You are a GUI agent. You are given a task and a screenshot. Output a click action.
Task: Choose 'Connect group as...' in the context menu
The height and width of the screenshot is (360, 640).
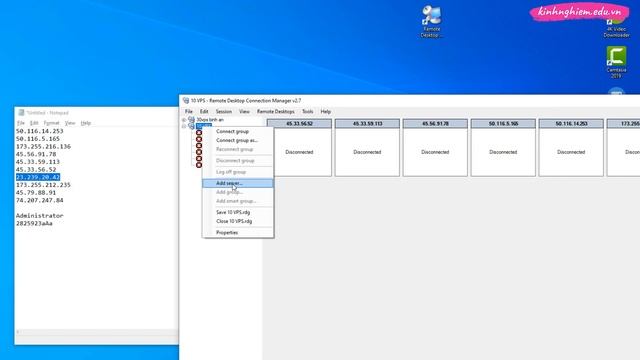pyautogui.click(x=238, y=140)
